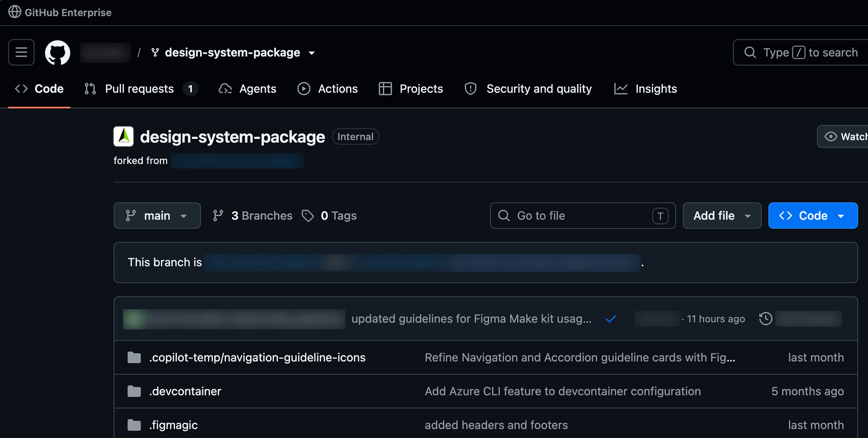Click the Go to file field
Viewport: 868px width, 438px height.
coord(583,215)
